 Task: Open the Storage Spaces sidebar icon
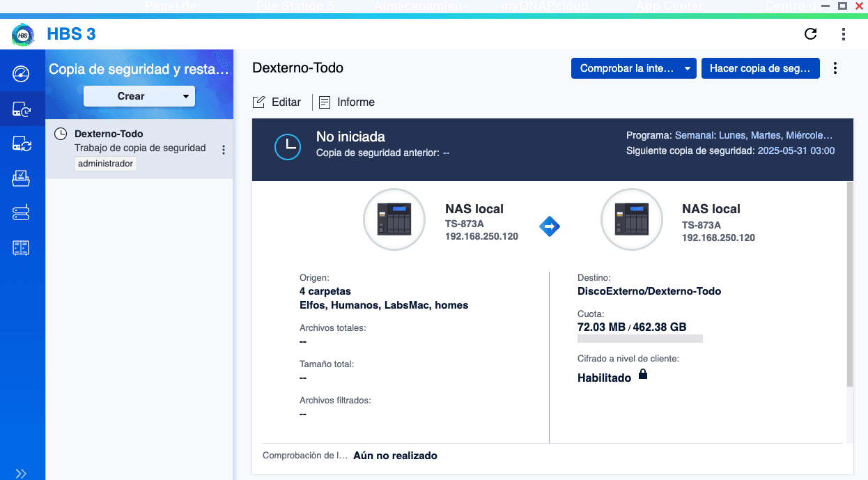(22, 247)
